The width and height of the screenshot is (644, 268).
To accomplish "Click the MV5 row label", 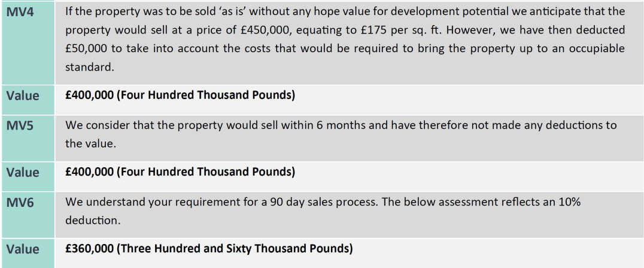I will pyautogui.click(x=19, y=125).
